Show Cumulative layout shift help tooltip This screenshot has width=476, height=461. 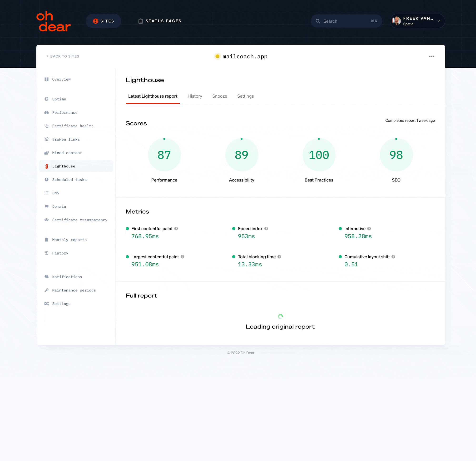393,257
